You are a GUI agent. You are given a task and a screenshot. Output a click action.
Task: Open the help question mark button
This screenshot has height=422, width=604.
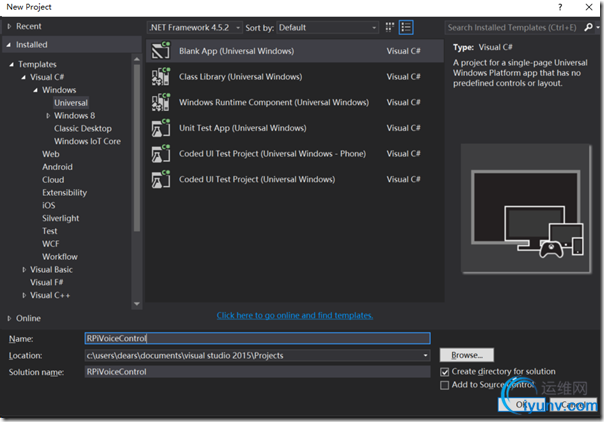(560, 7)
